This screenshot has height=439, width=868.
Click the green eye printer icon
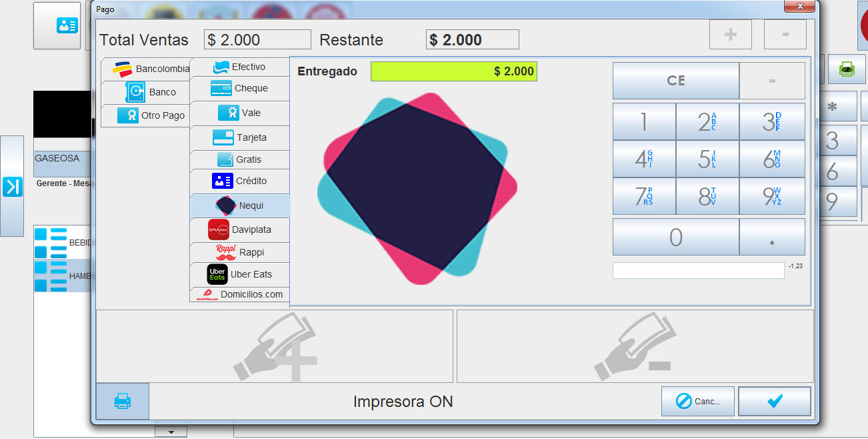(x=847, y=69)
